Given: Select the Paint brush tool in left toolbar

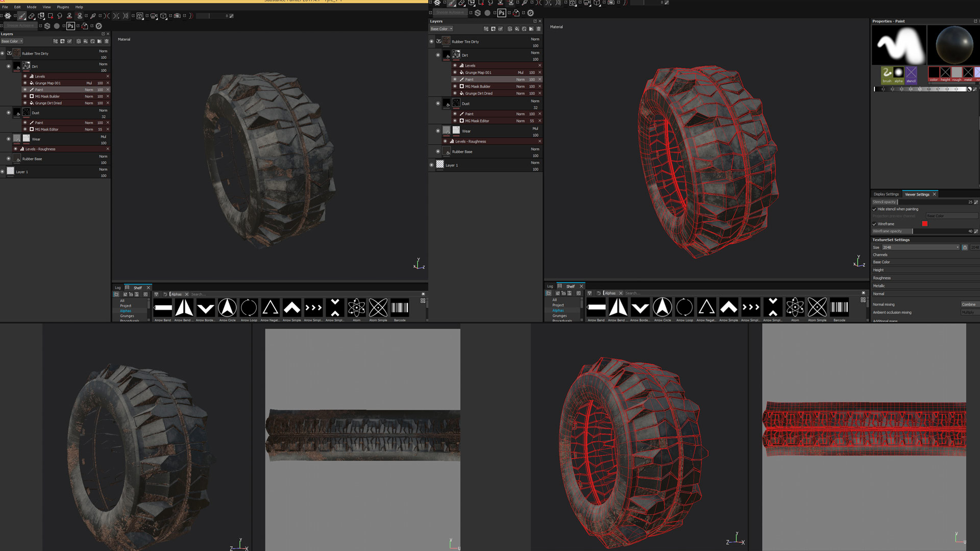Looking at the screenshot, I should (22, 16).
